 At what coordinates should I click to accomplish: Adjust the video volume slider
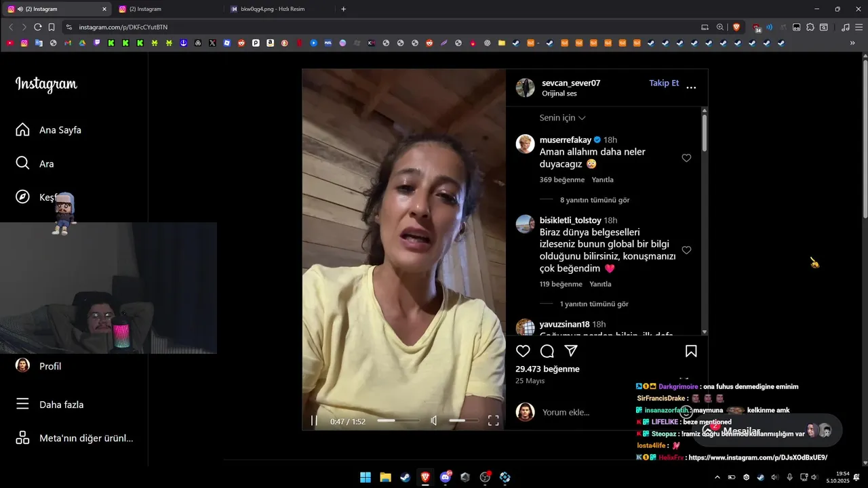(x=464, y=421)
